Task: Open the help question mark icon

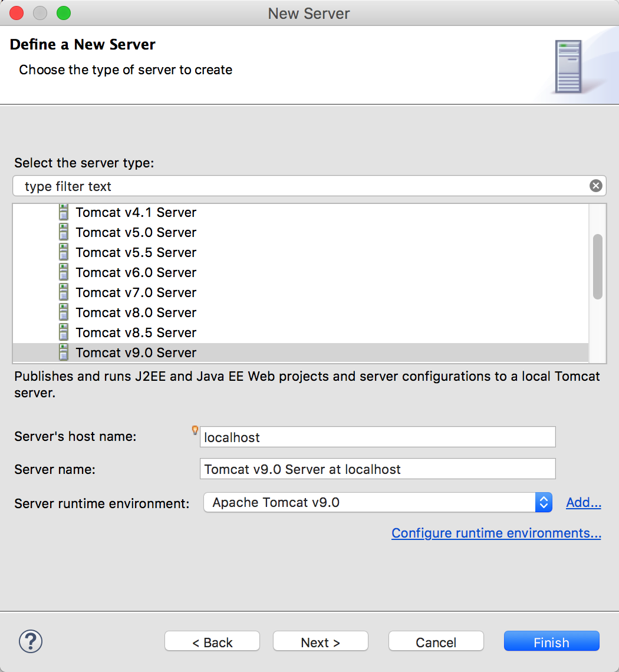Action: [31, 641]
